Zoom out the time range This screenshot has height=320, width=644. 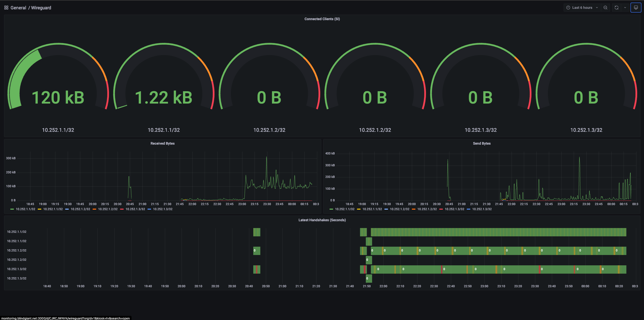coord(605,8)
